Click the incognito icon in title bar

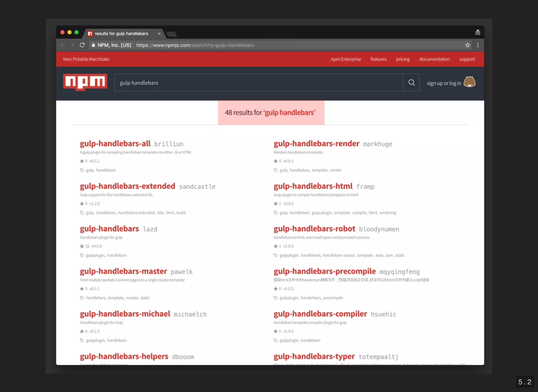[478, 33]
